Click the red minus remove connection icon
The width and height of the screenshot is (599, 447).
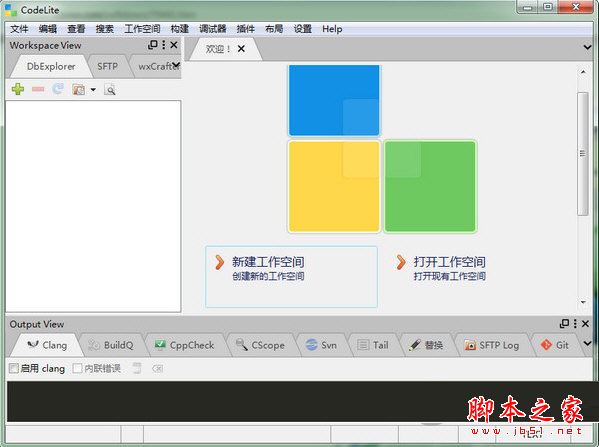(x=38, y=89)
